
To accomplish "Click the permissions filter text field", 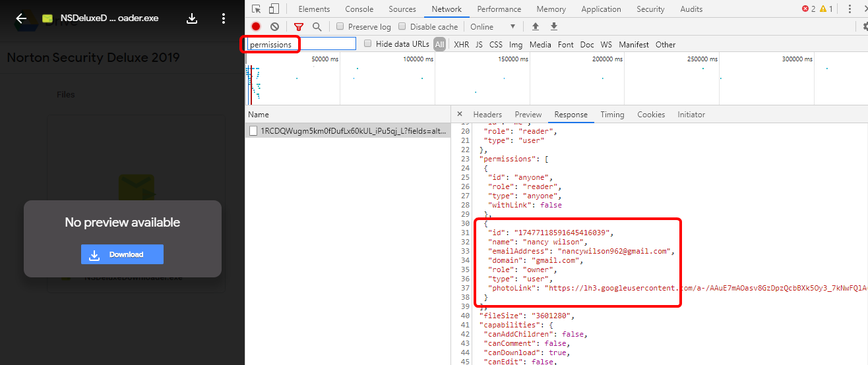I will pos(301,44).
